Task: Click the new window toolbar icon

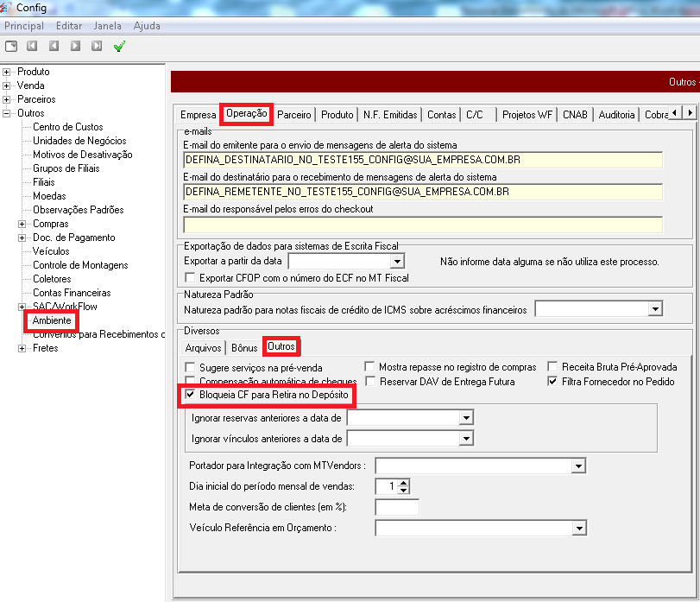Action: click(x=11, y=46)
